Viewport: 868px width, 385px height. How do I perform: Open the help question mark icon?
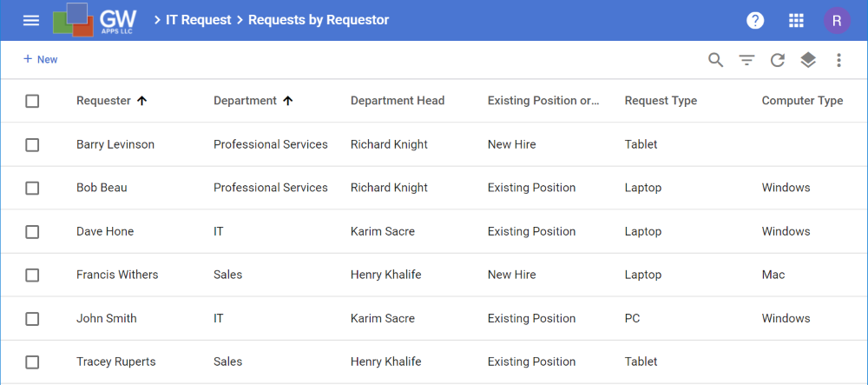point(755,21)
